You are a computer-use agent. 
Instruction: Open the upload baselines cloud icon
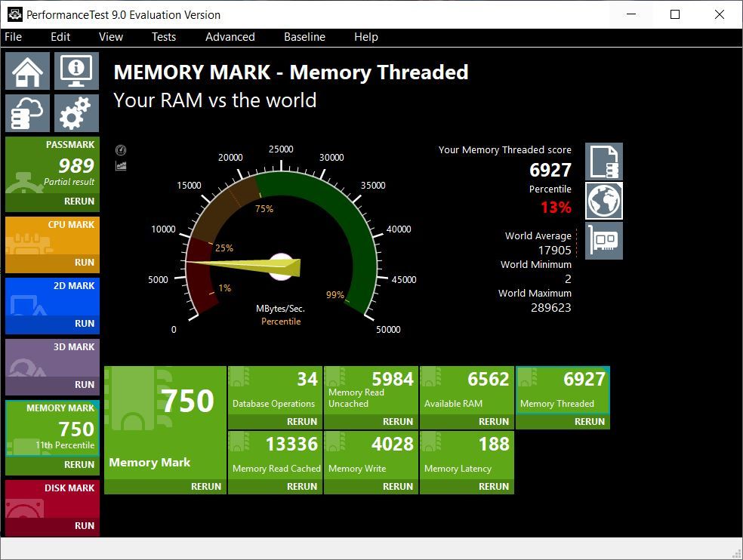pyautogui.click(x=27, y=112)
